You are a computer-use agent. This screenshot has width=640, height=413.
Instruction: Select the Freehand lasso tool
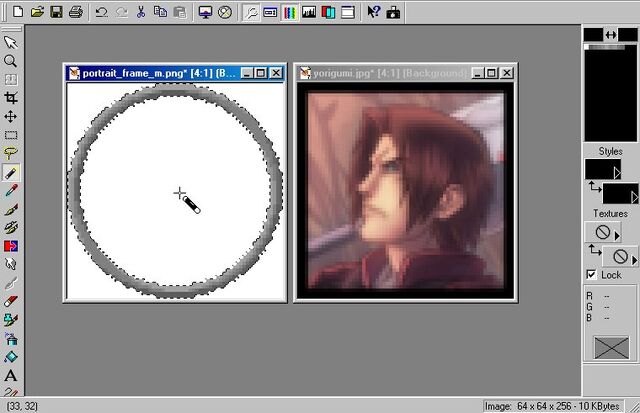coord(11,153)
